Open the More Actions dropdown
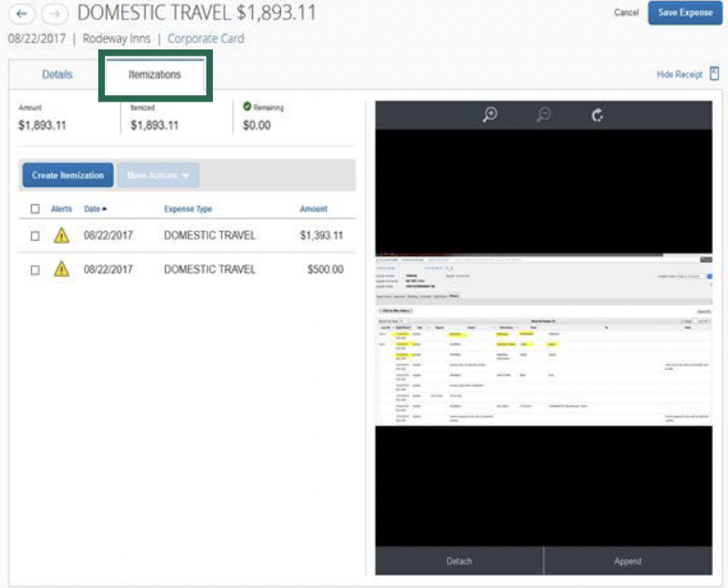Image resolution: width=728 pixels, height=588 pixels. (158, 176)
